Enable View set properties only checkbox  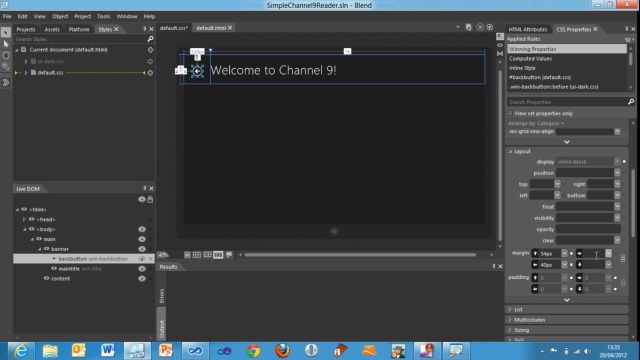click(510, 113)
